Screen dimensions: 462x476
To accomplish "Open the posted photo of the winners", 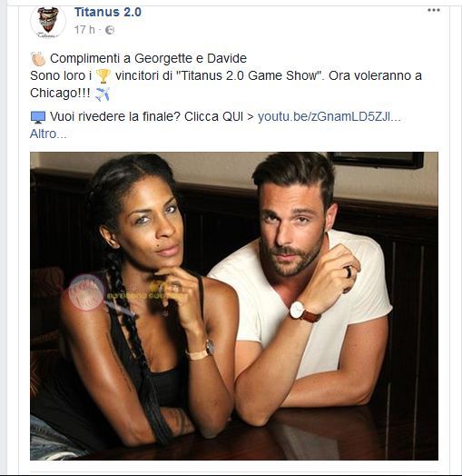I will (x=234, y=306).
